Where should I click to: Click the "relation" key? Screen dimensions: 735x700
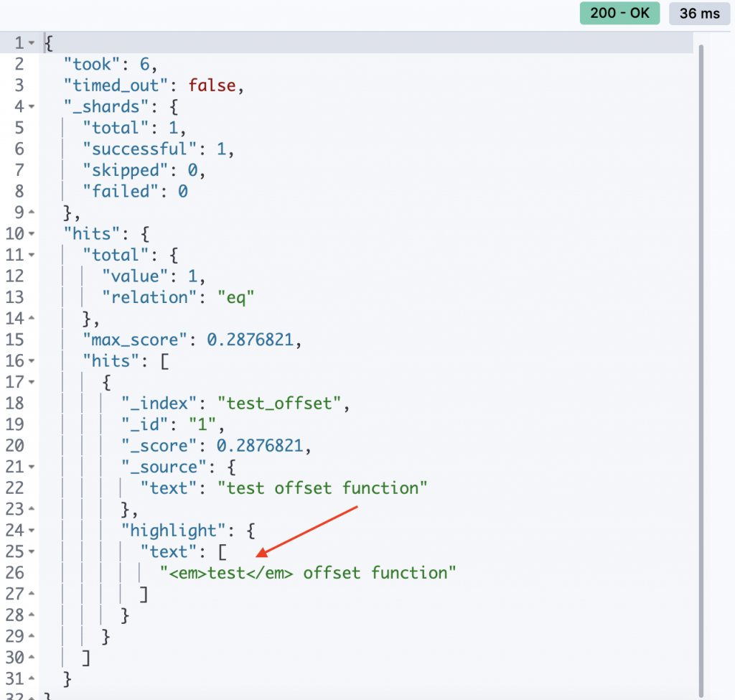pyautogui.click(x=149, y=297)
